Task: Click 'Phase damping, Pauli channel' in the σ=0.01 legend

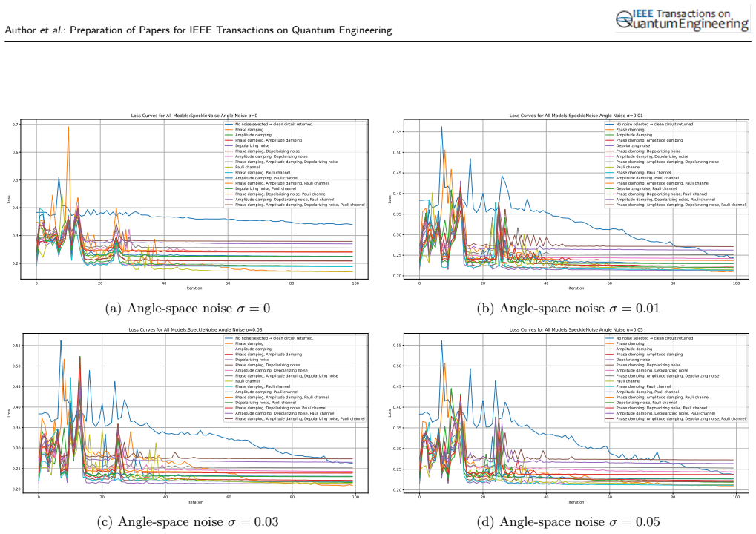Action: 643,173
